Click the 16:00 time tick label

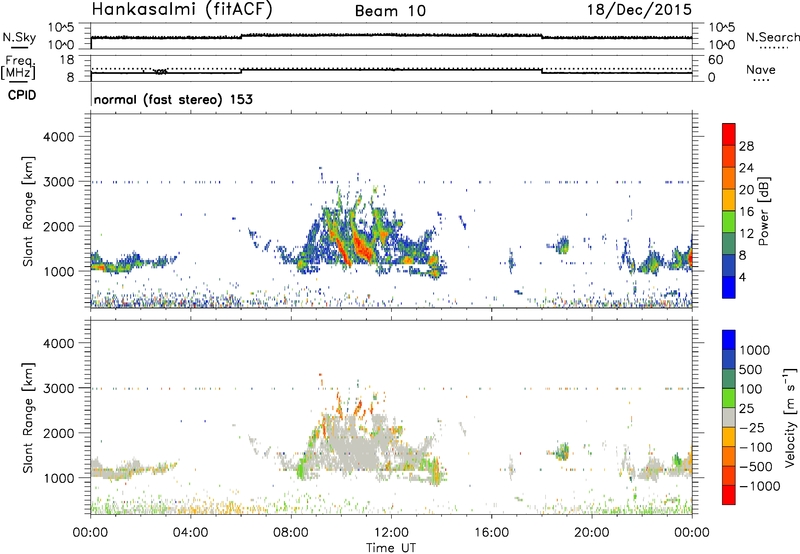(x=491, y=533)
